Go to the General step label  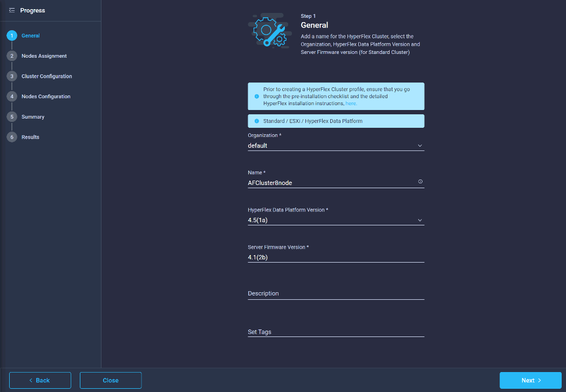(x=31, y=36)
